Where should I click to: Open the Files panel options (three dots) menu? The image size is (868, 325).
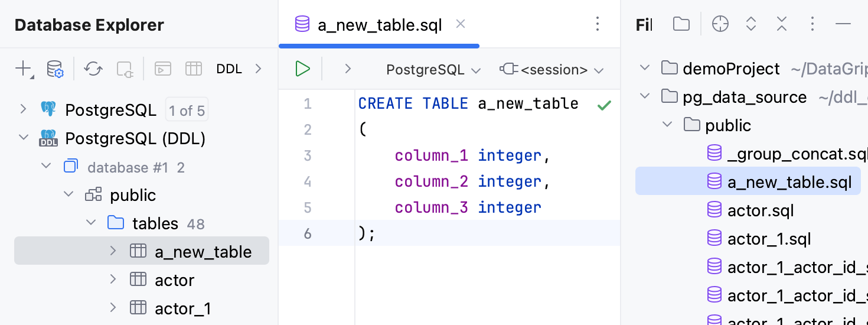[812, 24]
